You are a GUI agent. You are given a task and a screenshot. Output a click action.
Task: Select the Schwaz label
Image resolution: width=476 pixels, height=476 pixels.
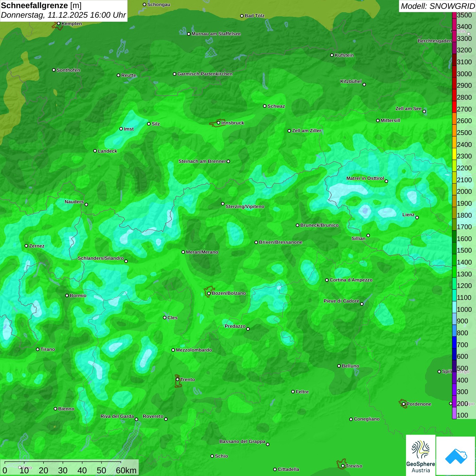click(276, 106)
